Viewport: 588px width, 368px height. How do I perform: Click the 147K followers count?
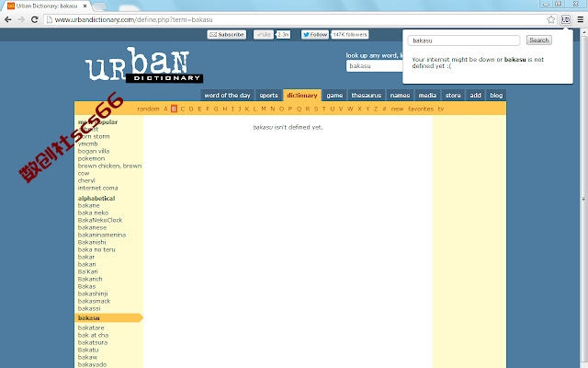(x=350, y=35)
